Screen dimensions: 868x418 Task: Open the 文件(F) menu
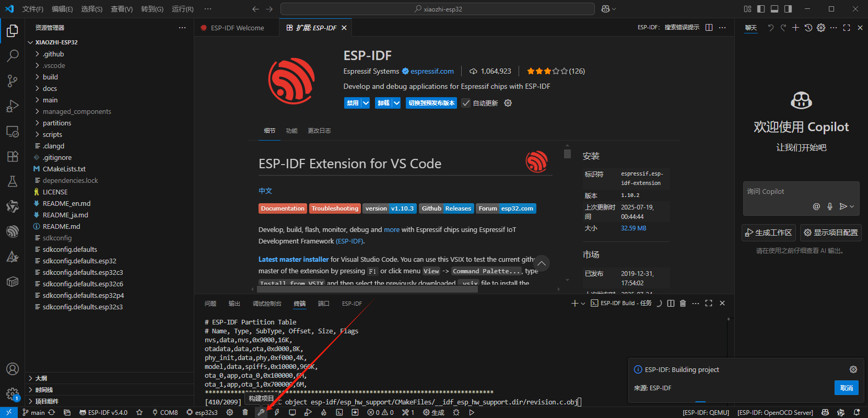[x=32, y=9]
